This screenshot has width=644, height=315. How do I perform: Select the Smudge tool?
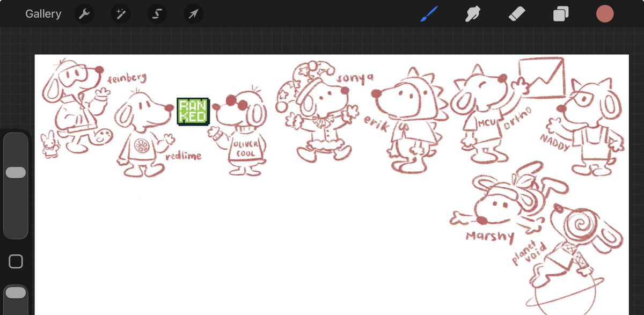tap(472, 14)
